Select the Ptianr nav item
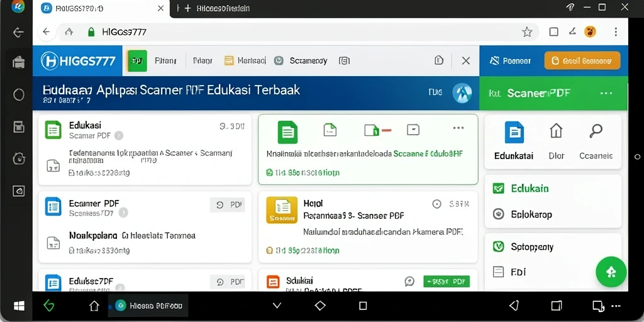 pos(165,61)
